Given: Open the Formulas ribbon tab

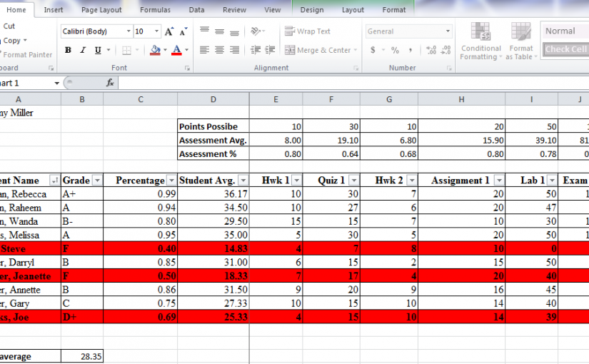Looking at the screenshot, I should point(155,10).
